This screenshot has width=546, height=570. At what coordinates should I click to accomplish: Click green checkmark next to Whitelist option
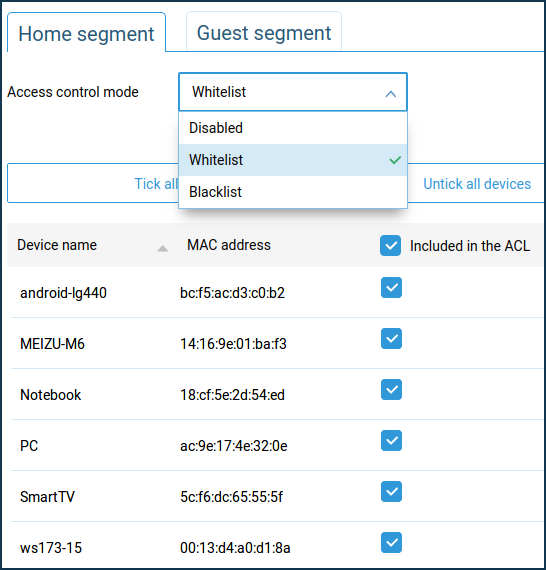tap(395, 160)
